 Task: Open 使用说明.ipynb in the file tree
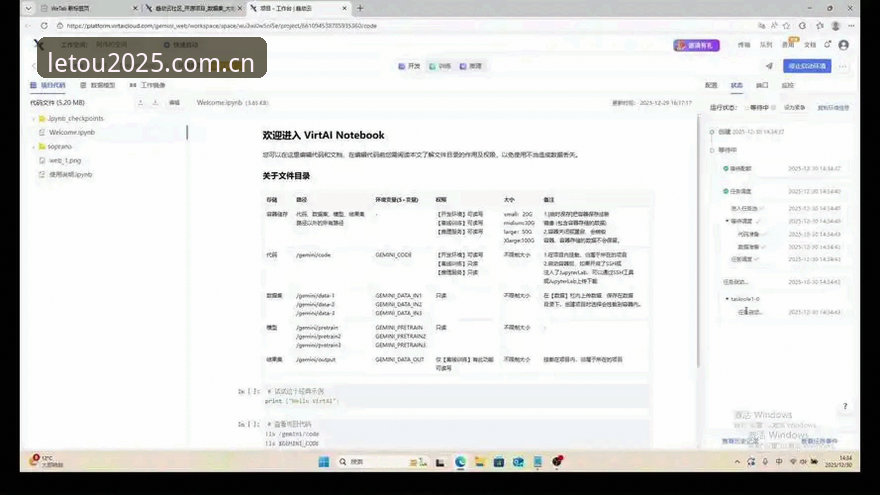66,175
